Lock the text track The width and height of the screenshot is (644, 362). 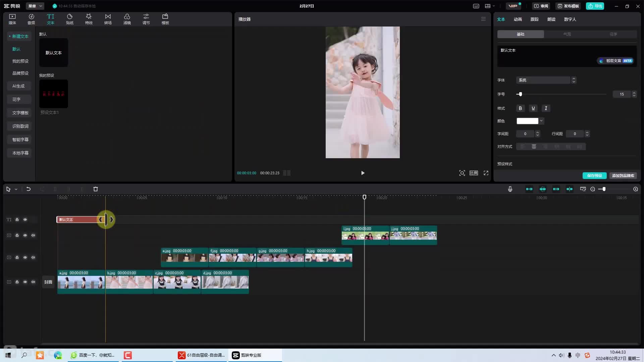point(17,220)
